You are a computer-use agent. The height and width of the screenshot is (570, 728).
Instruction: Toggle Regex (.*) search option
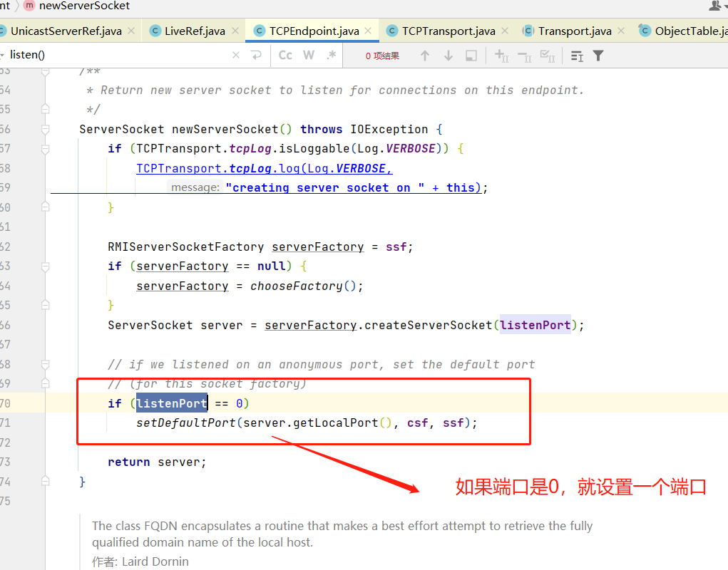[331, 55]
